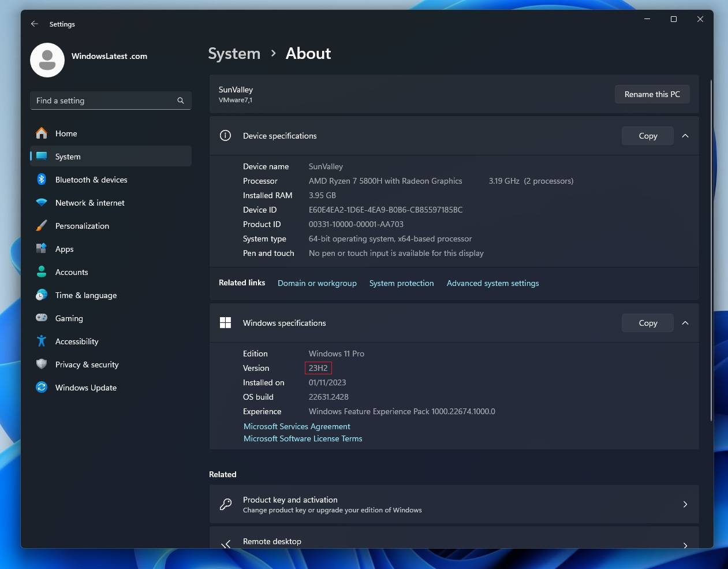Open Privacy & security settings
The image size is (728, 569).
41,365
